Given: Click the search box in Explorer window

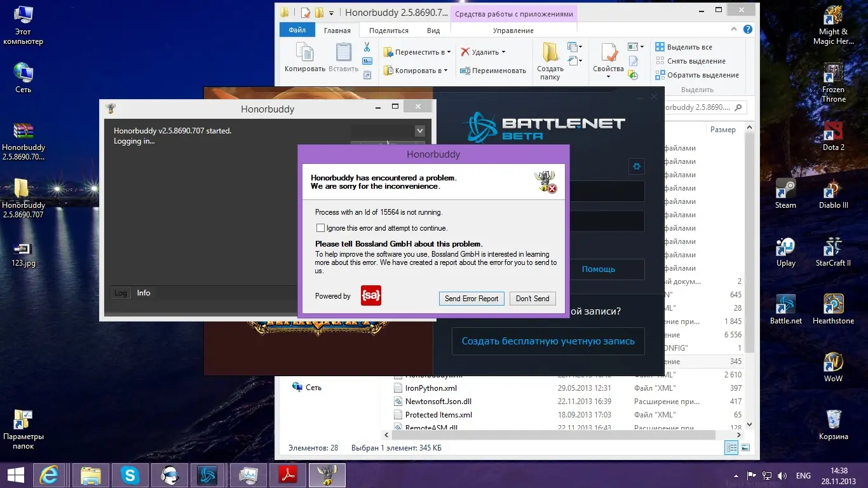Looking at the screenshot, I should pyautogui.click(x=705, y=107).
